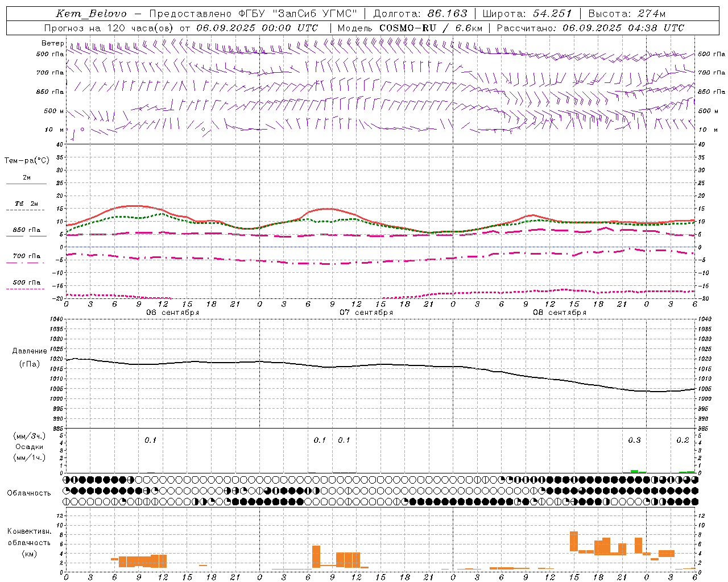Click the 'Осадки' precipitation label
This screenshot has width=728, height=582.
(x=30, y=447)
